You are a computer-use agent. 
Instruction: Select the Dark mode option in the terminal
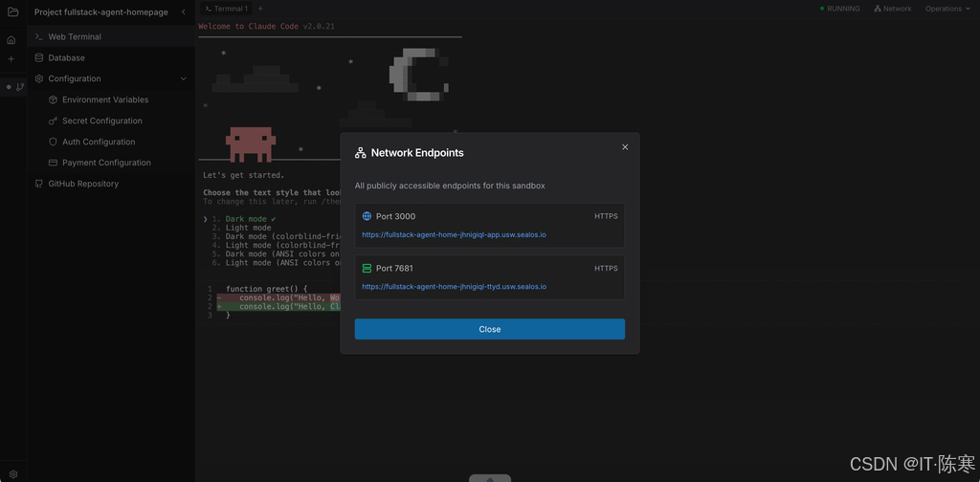[246, 219]
